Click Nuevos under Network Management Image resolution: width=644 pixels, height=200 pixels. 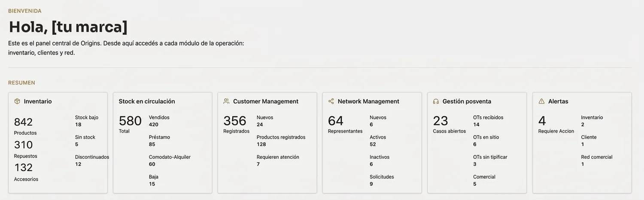(378, 118)
